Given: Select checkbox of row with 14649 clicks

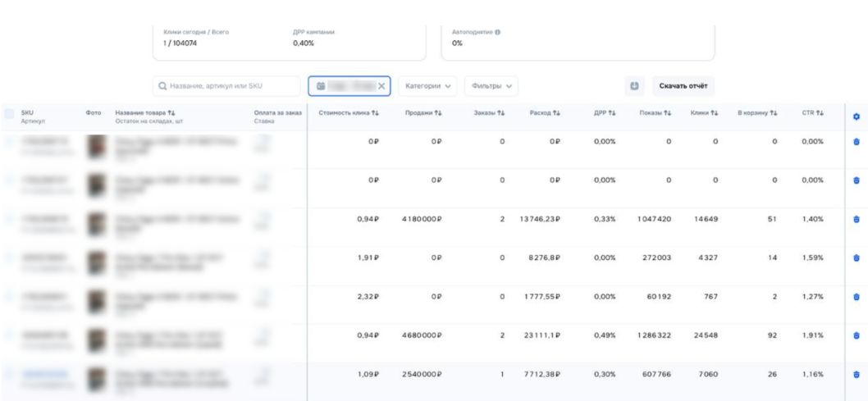Looking at the screenshot, I should [9, 219].
